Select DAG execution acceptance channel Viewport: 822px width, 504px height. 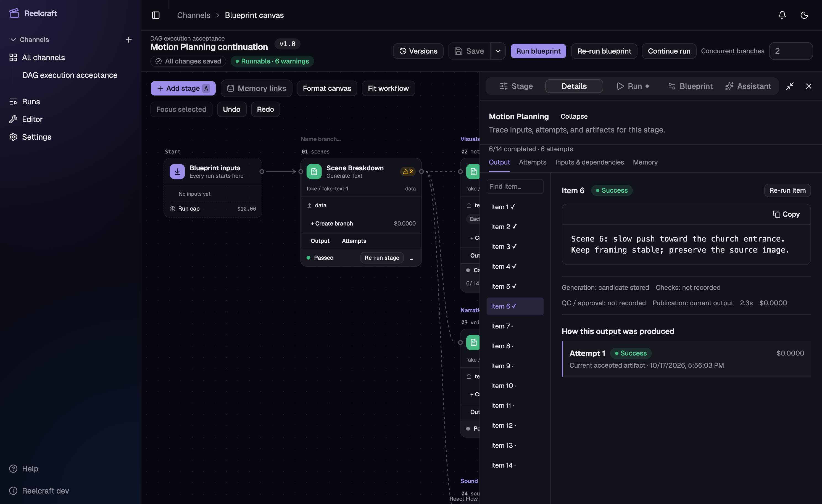(x=70, y=75)
